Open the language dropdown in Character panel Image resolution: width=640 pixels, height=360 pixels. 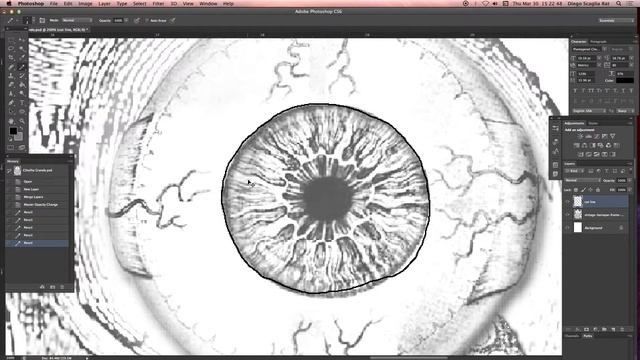pyautogui.click(x=589, y=111)
